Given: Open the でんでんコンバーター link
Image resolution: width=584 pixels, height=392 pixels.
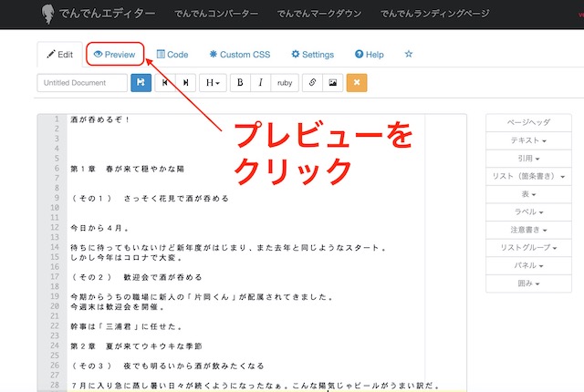Looking at the screenshot, I should 217,14.
